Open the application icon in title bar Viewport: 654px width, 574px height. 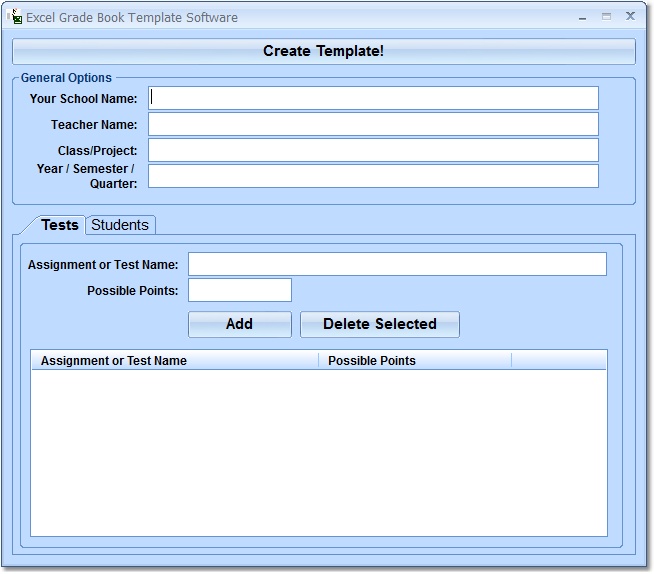pos(15,17)
